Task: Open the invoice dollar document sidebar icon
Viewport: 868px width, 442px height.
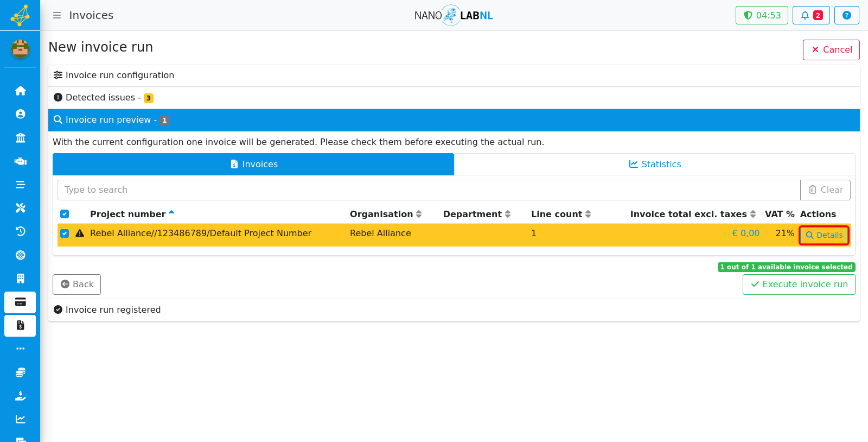Action: [20, 326]
